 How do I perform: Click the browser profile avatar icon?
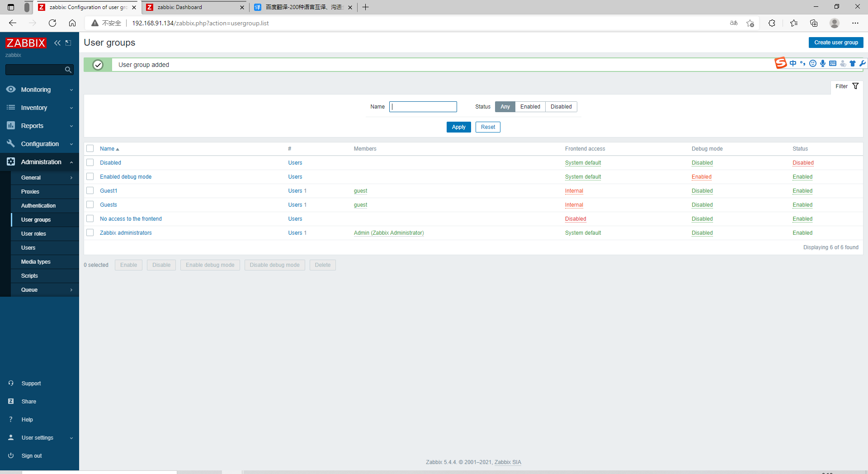point(835,23)
